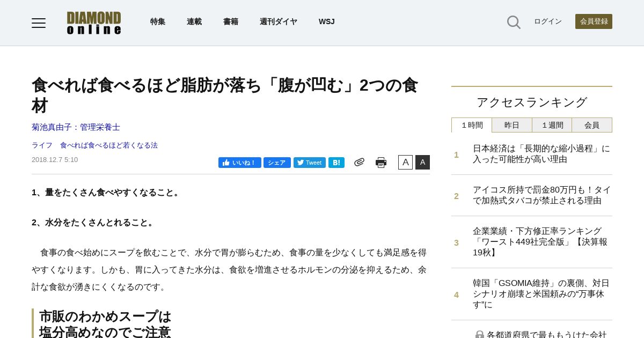The width and height of the screenshot is (644, 338).
Task: Switch ranking to １週間 tab
Action: tap(552, 125)
